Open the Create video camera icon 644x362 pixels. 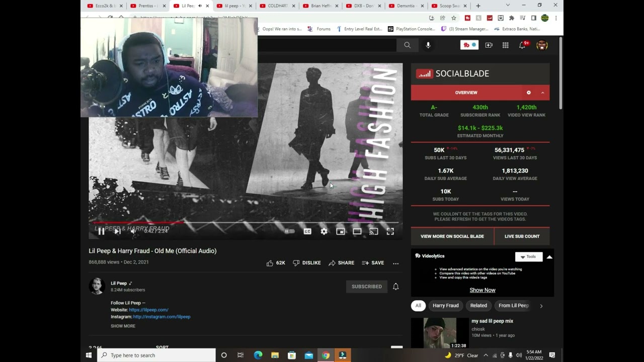click(489, 45)
